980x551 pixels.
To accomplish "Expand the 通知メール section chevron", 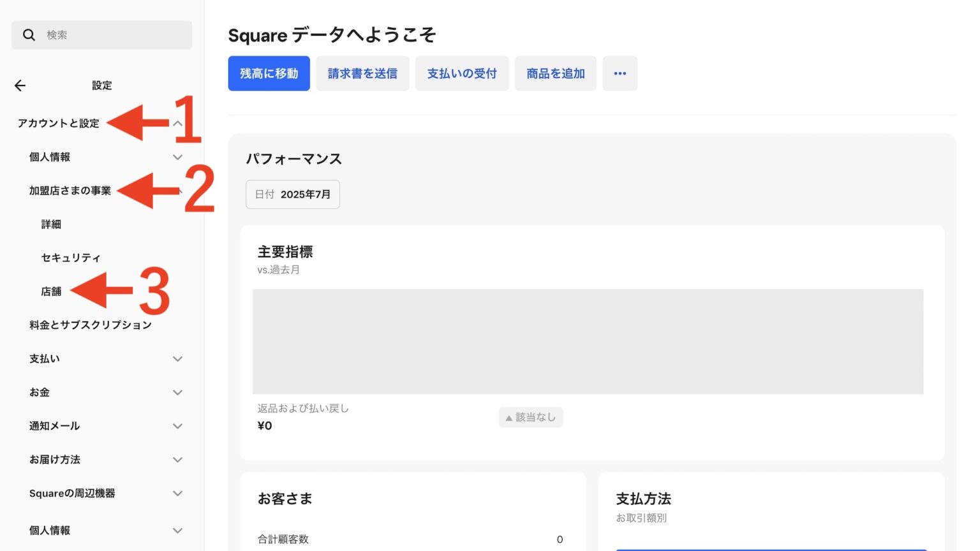I will pyautogui.click(x=178, y=426).
